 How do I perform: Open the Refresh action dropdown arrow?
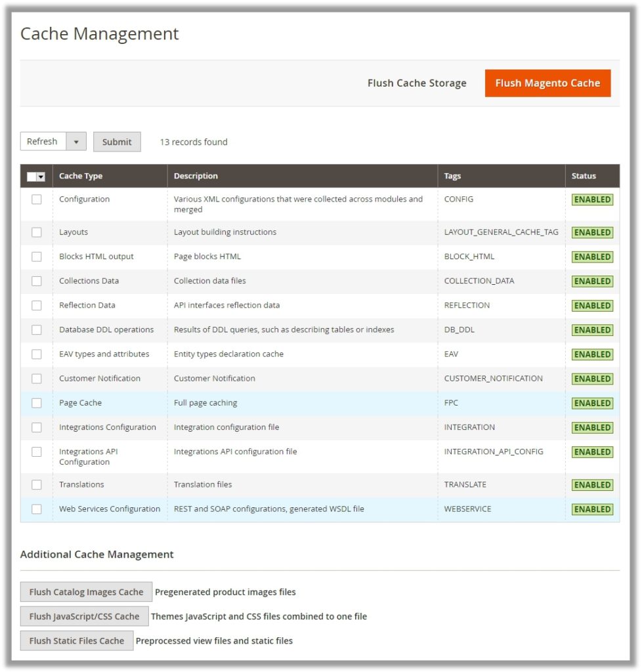pyautogui.click(x=77, y=141)
